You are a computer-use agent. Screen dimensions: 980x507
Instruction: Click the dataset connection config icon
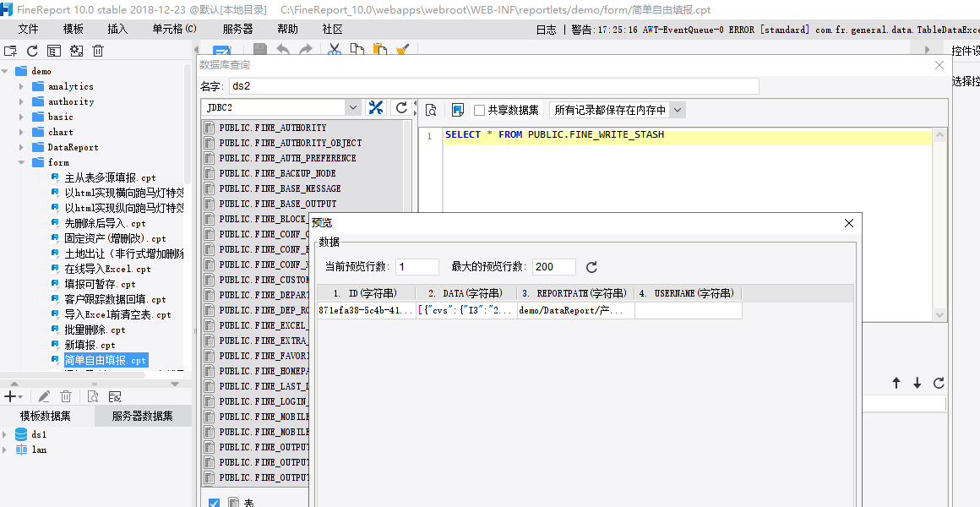(114, 396)
